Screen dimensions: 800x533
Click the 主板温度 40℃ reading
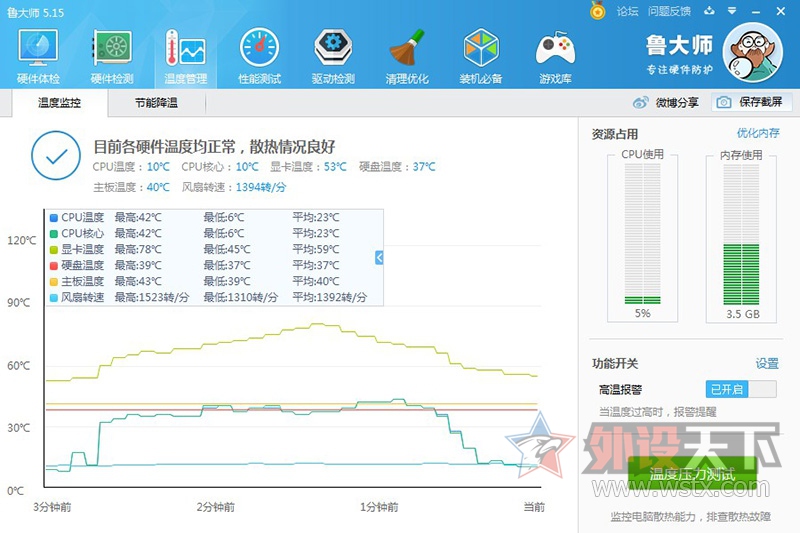[x=131, y=187]
